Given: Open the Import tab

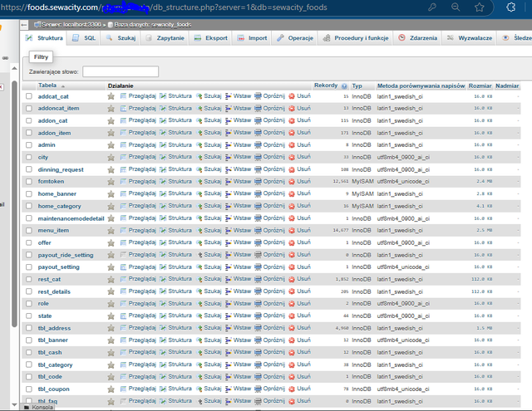Looking at the screenshot, I should 252,38.
